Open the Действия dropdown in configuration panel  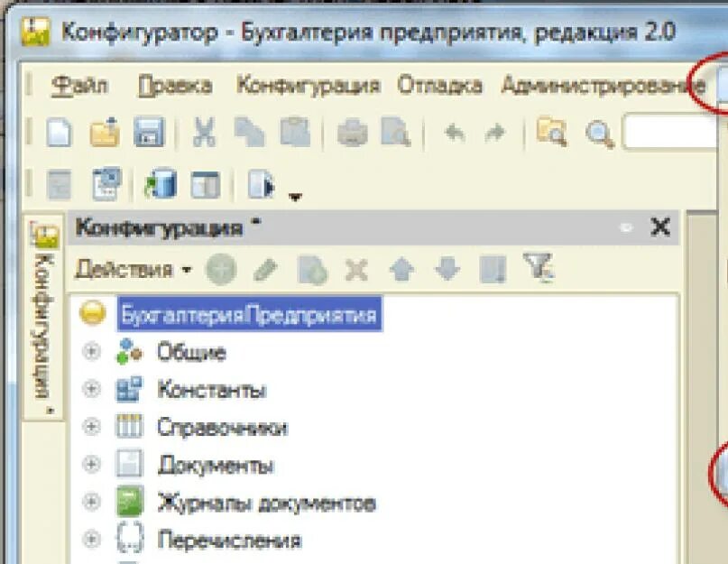[x=134, y=269]
